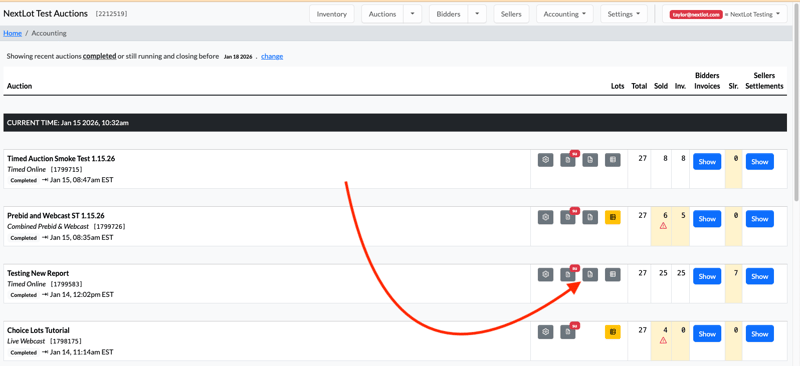
Task: Open gear settings for Choice Lots Tutorial
Action: coord(545,332)
